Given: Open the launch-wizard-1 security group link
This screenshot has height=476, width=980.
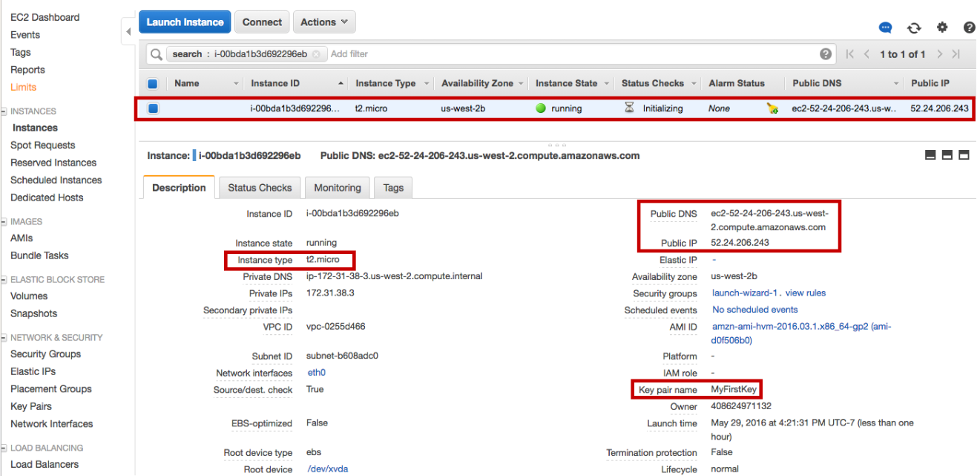Looking at the screenshot, I should (x=742, y=293).
